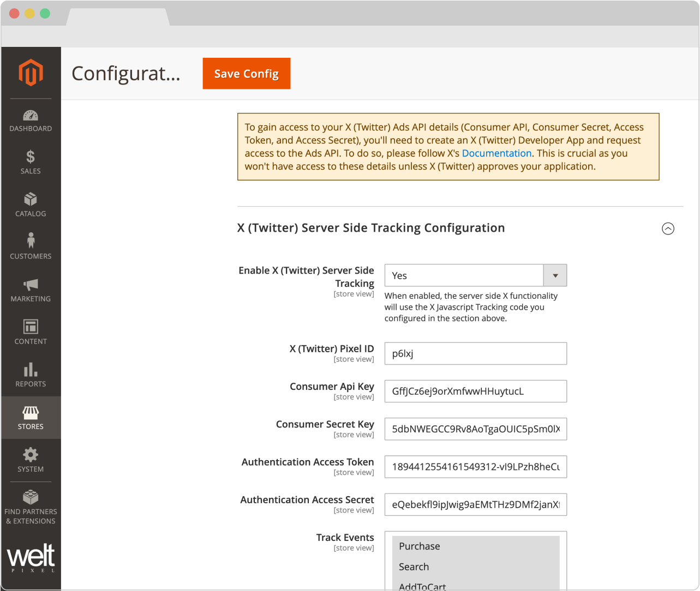Open the Documentation link
700x591 pixels.
(x=496, y=153)
